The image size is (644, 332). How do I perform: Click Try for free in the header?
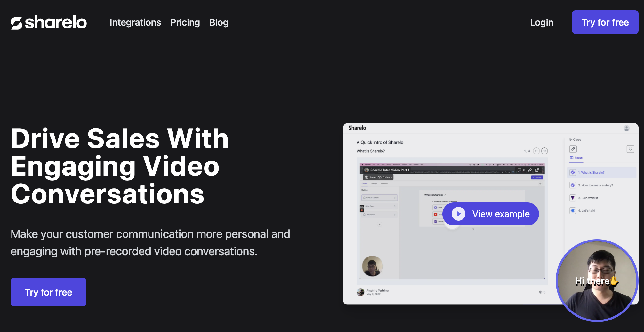click(605, 22)
